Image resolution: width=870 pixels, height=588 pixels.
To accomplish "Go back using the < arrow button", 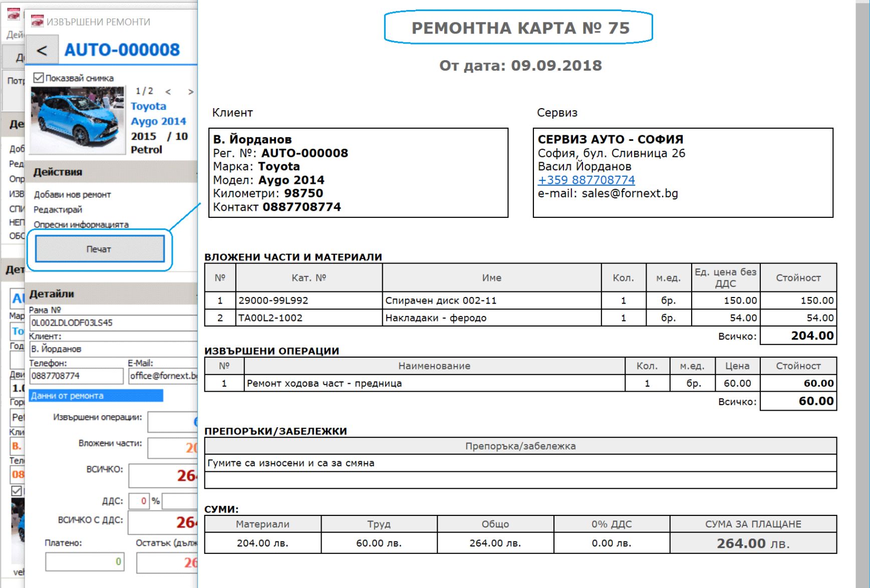I will click(42, 50).
